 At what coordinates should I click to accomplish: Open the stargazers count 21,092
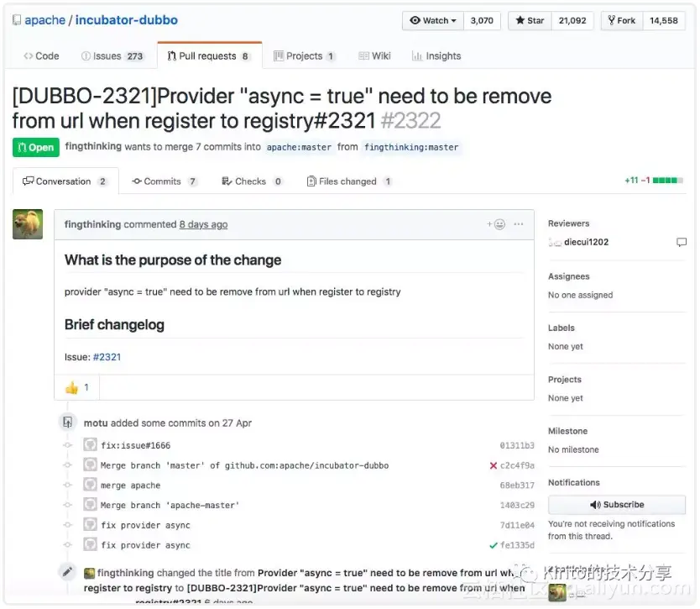pyautogui.click(x=572, y=20)
